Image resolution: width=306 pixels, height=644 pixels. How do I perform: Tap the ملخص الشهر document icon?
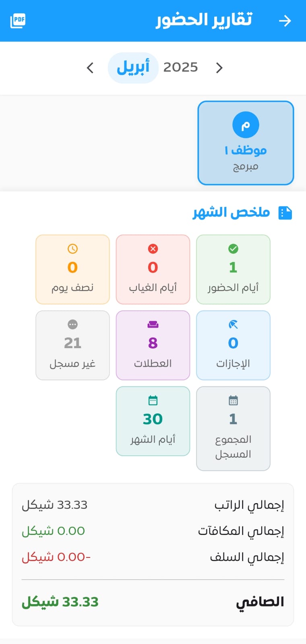click(x=285, y=213)
